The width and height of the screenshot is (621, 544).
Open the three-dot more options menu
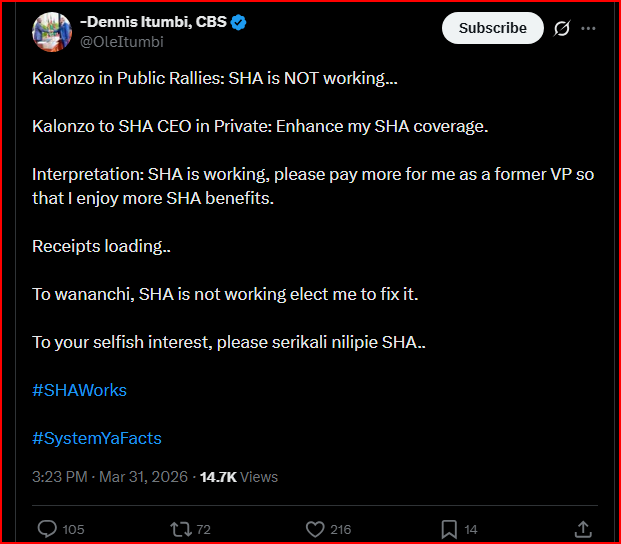pyautogui.click(x=591, y=29)
